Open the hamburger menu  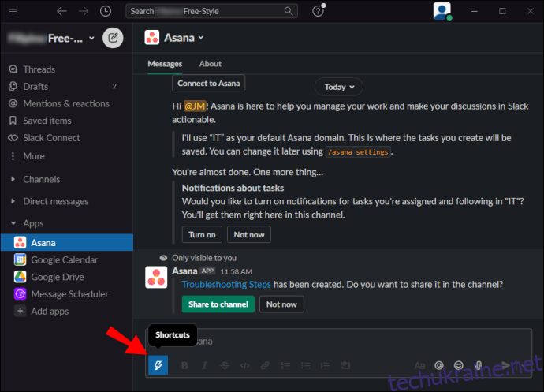(13, 11)
